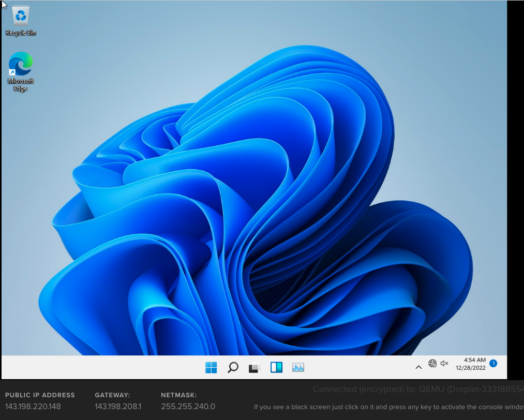Open Task View on the taskbar
Viewport: 524px width, 420px height.
point(254,368)
